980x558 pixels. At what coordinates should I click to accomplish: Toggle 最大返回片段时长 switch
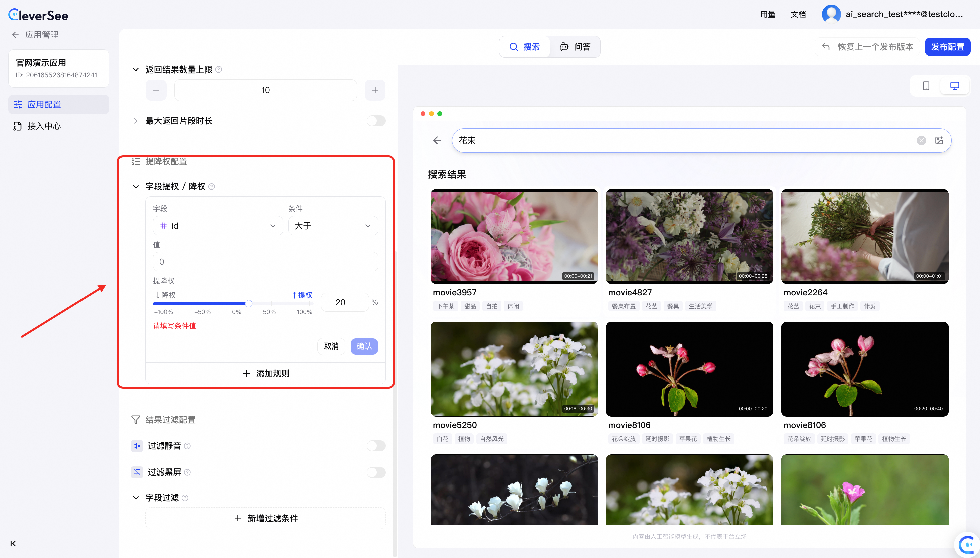[x=376, y=121]
